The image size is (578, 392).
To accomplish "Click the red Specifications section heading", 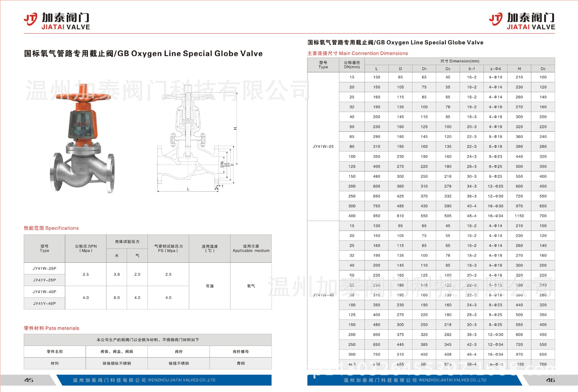I will tap(51, 228).
